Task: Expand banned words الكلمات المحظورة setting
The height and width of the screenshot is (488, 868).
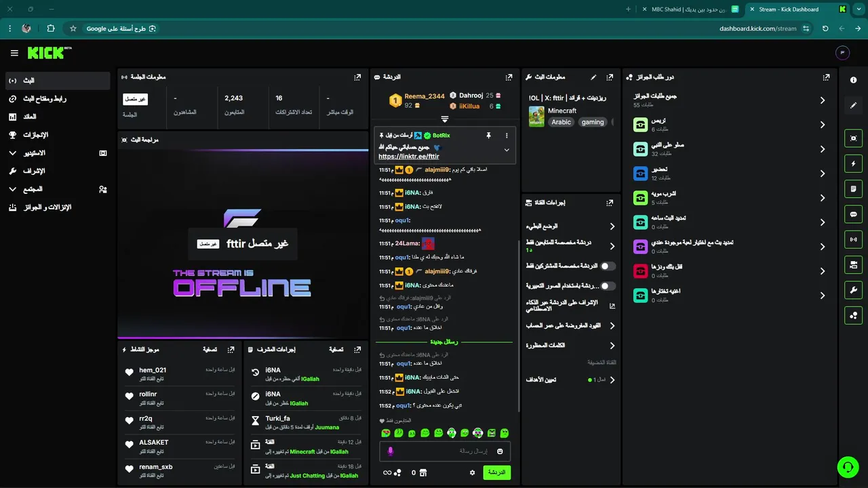Action: click(x=570, y=345)
